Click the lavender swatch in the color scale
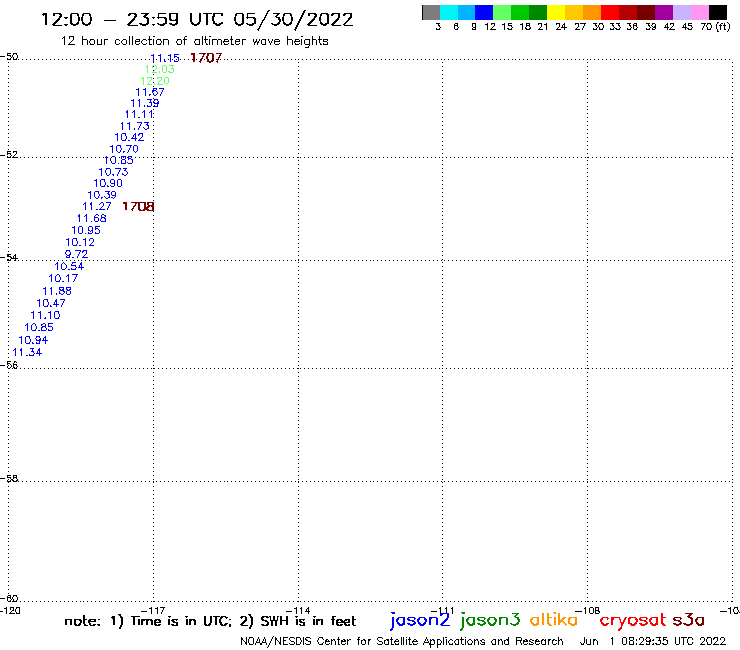Image resolution: width=740 pixels, height=650 pixels. click(x=681, y=12)
